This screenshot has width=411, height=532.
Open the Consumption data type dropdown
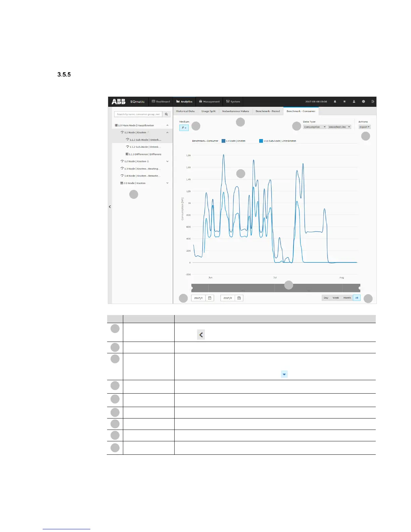coord(315,127)
